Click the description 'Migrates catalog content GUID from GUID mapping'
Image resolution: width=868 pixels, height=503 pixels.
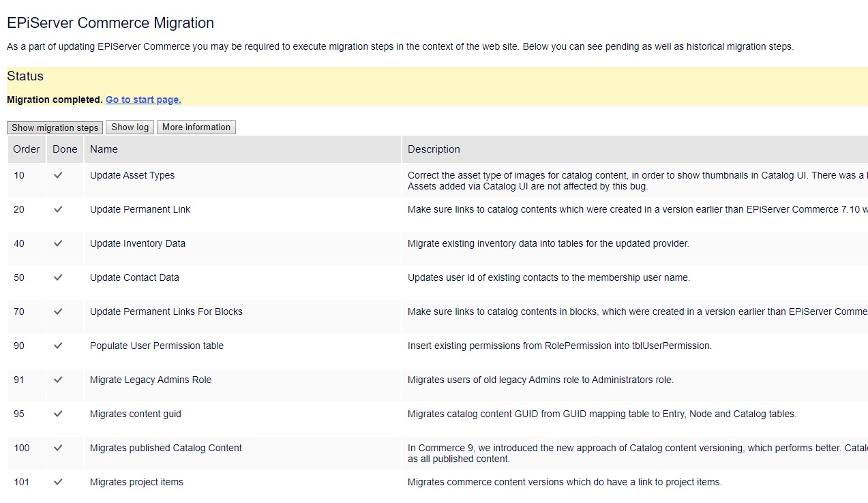click(602, 414)
